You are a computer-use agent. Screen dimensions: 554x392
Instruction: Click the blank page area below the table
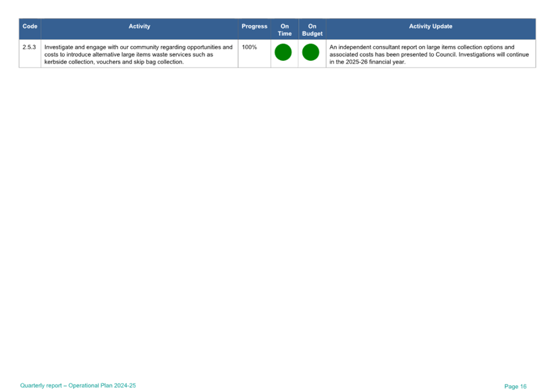pyautogui.click(x=277, y=216)
